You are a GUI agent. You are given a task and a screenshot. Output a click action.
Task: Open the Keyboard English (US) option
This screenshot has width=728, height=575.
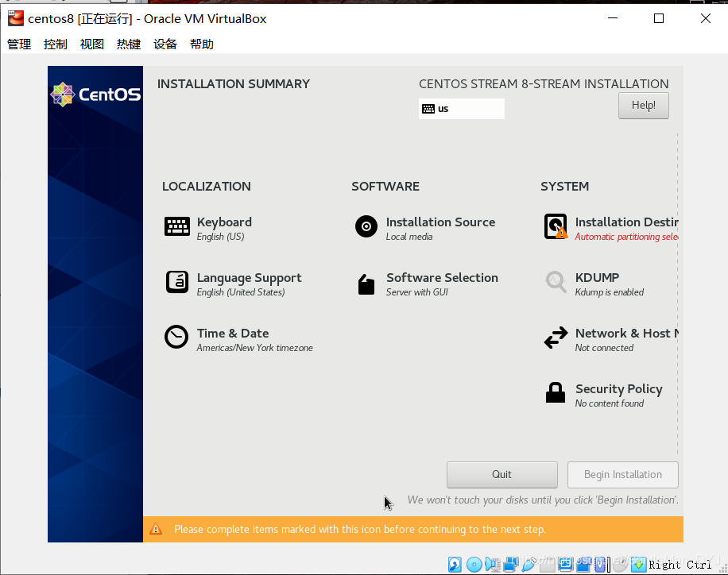[x=208, y=228]
